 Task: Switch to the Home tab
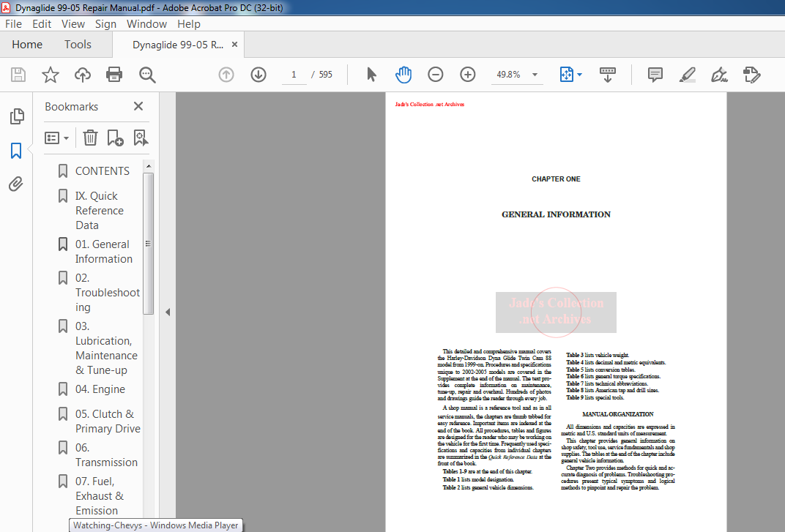(27, 45)
